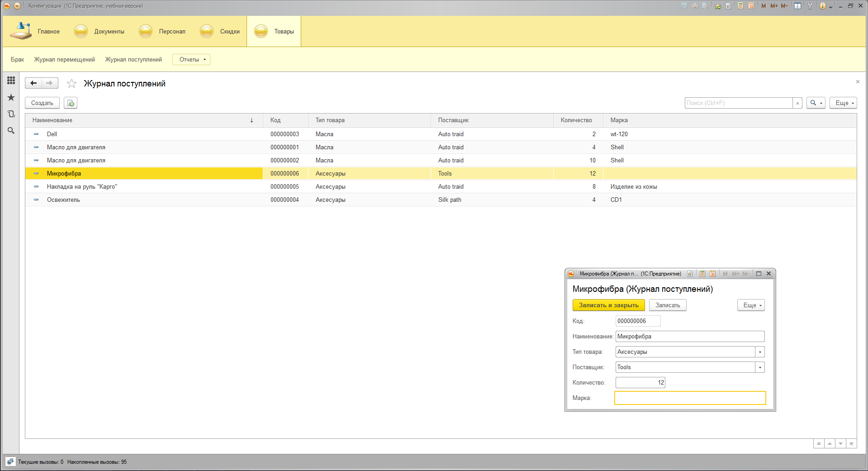Click the Код field in the dialog
The height and width of the screenshot is (471, 868).
(638, 321)
